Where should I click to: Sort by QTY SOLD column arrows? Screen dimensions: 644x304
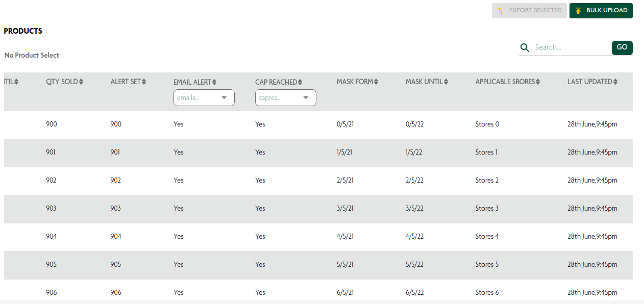tap(81, 82)
